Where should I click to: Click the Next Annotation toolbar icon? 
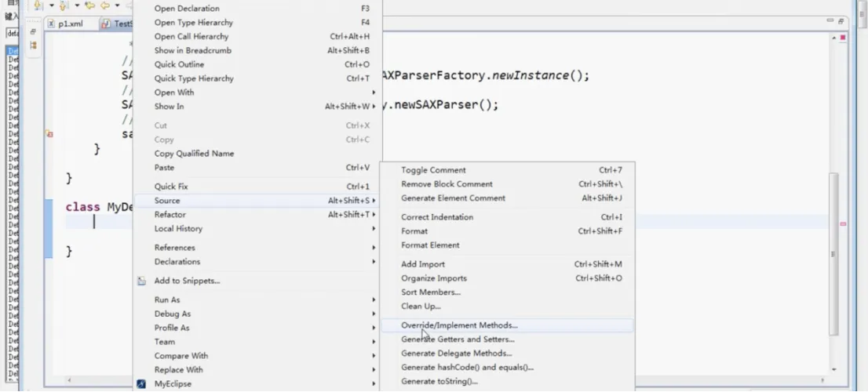(x=38, y=5)
